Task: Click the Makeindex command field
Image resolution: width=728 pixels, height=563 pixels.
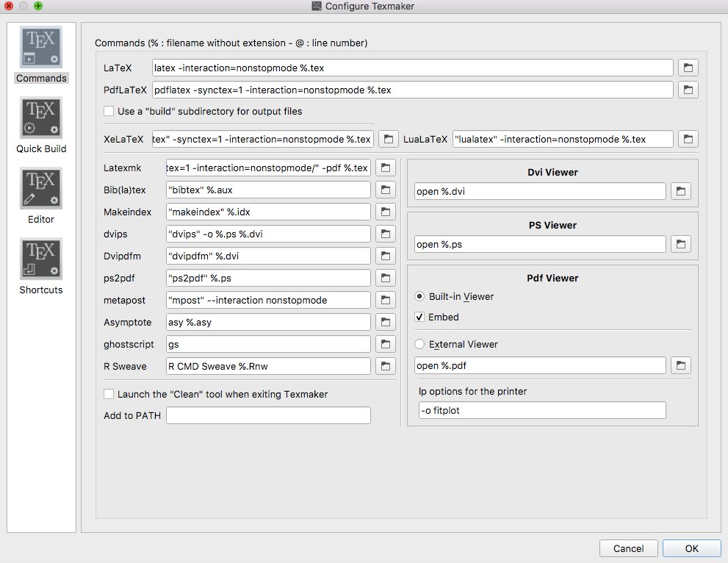Action: click(x=268, y=212)
